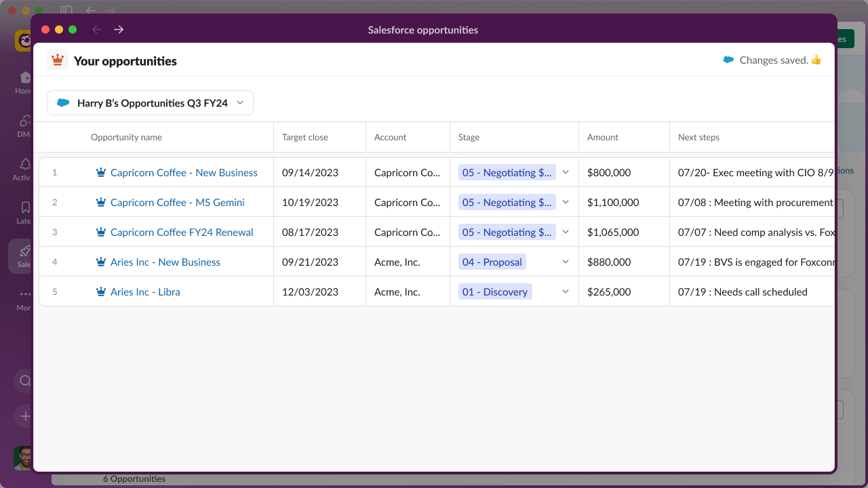868x488 pixels.
Task: Click the crown icon for Capricorn Coffee - New Business
Action: (101, 173)
